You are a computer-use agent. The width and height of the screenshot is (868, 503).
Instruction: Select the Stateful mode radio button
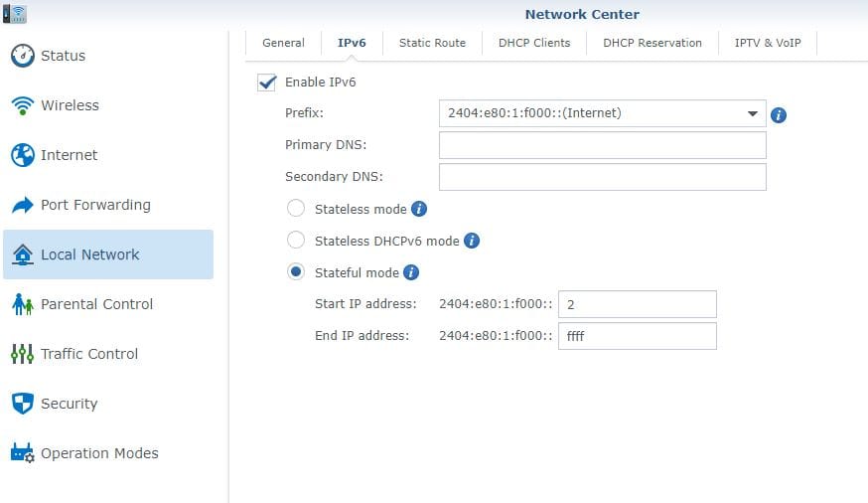tap(296, 272)
